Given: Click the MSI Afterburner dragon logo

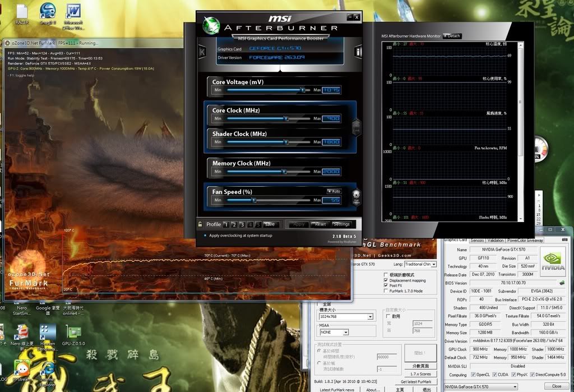Looking at the screenshot, I should click(211, 26).
